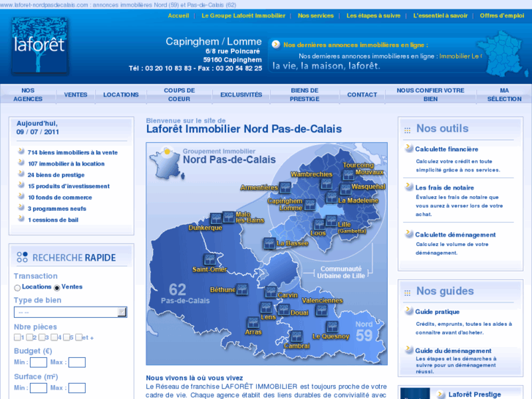
Task: Check the 5 pièces checkbox
Action: [67, 338]
